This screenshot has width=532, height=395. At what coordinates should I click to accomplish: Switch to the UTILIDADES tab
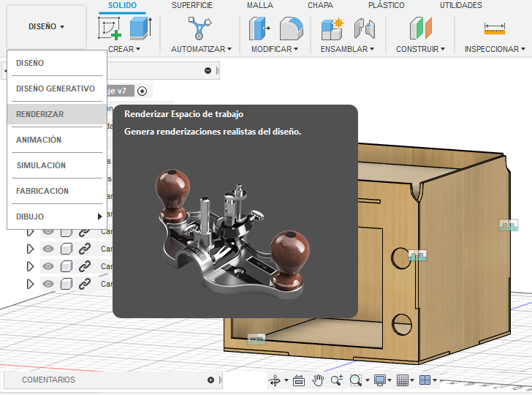tap(460, 5)
